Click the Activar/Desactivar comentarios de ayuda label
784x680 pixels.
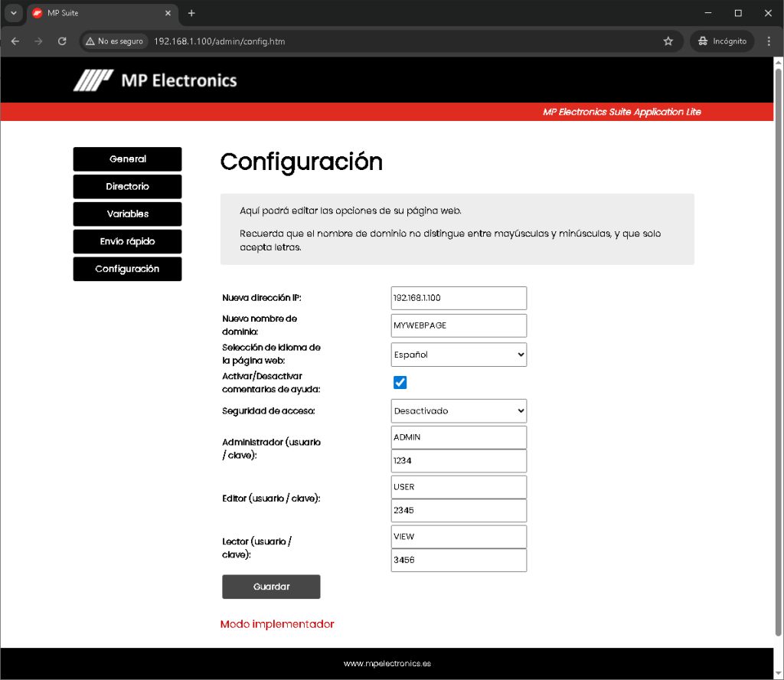[271, 383]
